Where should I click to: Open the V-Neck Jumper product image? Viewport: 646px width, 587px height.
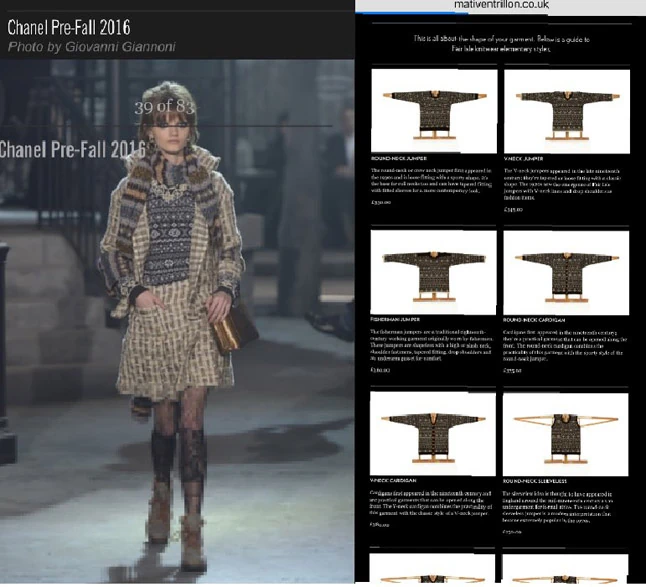click(x=566, y=109)
